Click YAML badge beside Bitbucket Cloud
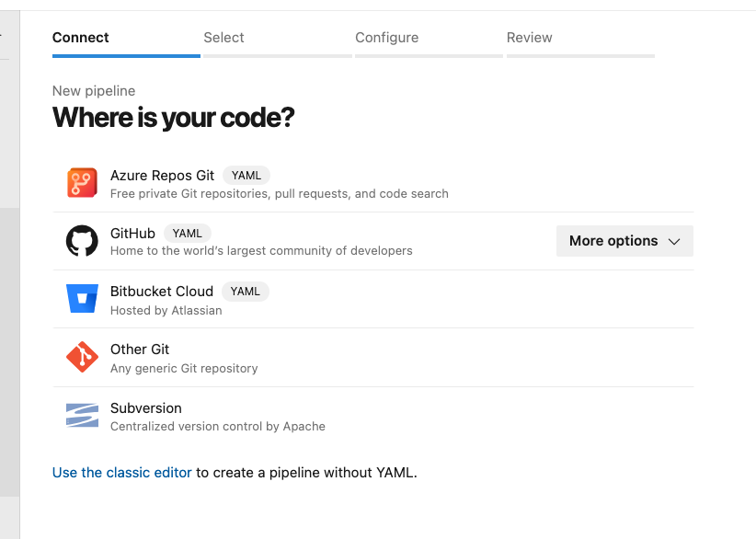Viewport: 756px width, 539px height. [245, 292]
